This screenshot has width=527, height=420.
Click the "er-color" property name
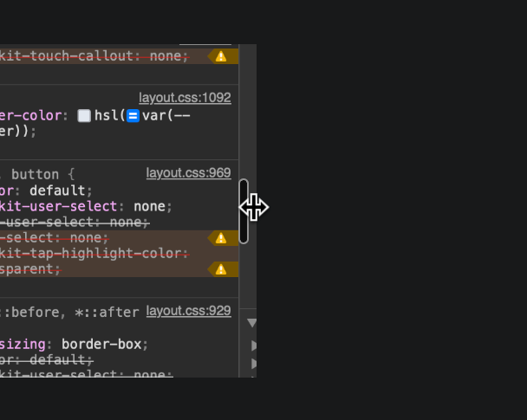point(33,115)
